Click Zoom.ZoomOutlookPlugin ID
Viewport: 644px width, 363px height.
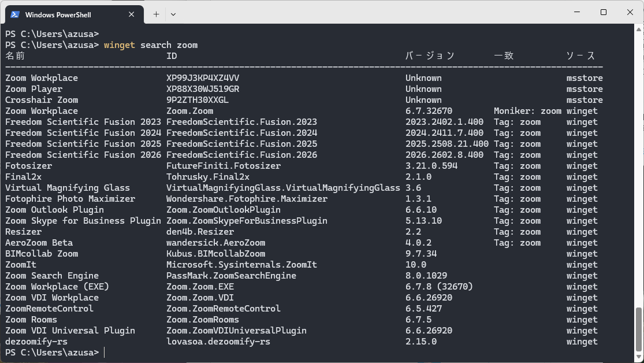224,210
